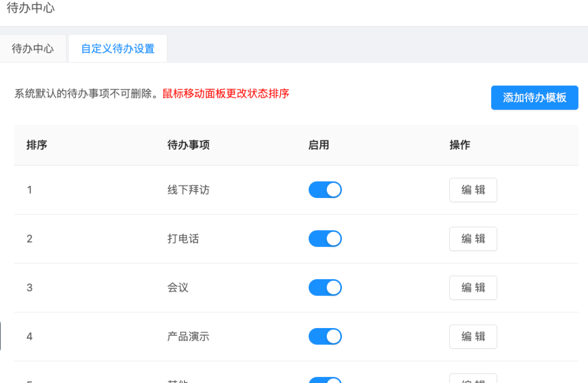
Task: Edit the 线下拜访 to-do item
Action: pos(473,190)
